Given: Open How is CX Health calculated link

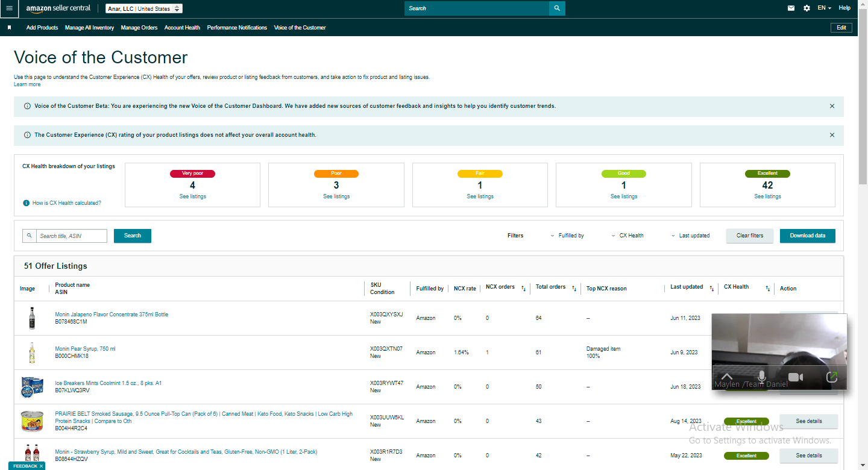Looking at the screenshot, I should click(67, 203).
